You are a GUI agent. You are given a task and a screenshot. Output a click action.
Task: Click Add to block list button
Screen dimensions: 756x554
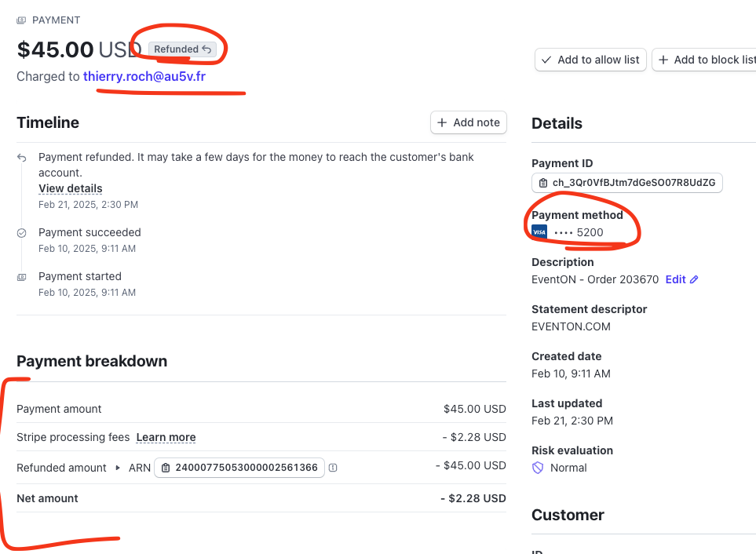coord(704,60)
